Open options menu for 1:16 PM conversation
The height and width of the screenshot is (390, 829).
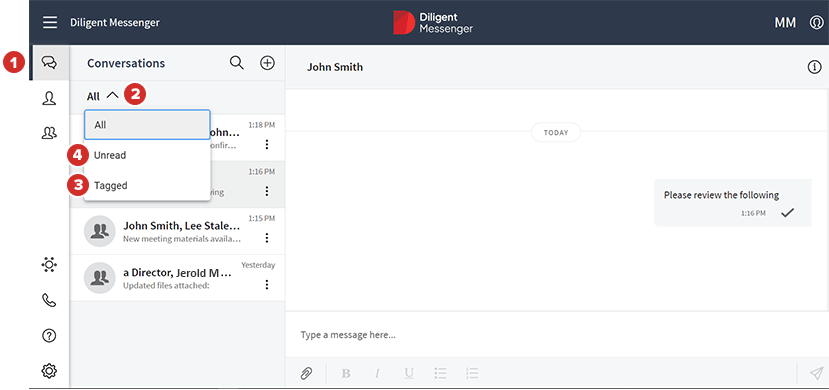(x=267, y=191)
